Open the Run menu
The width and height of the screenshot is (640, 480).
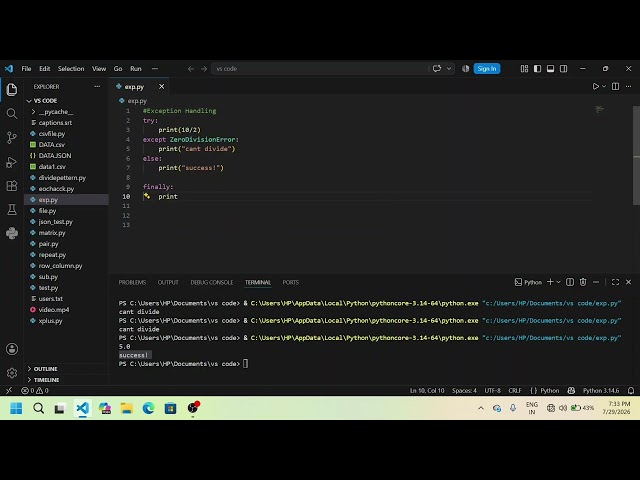point(136,69)
